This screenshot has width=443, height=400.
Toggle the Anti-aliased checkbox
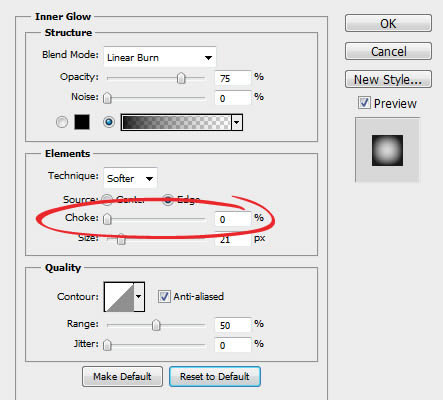pos(164,296)
